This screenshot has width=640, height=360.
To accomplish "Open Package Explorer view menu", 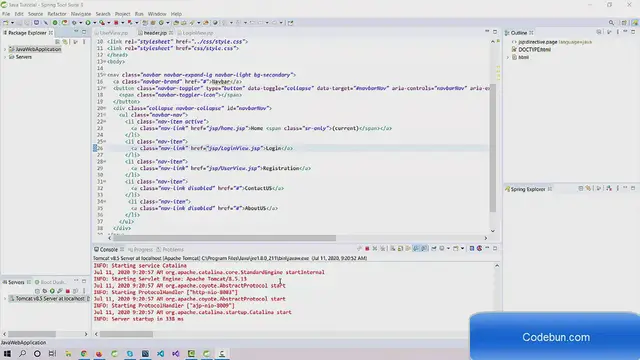I will pos(84,42).
